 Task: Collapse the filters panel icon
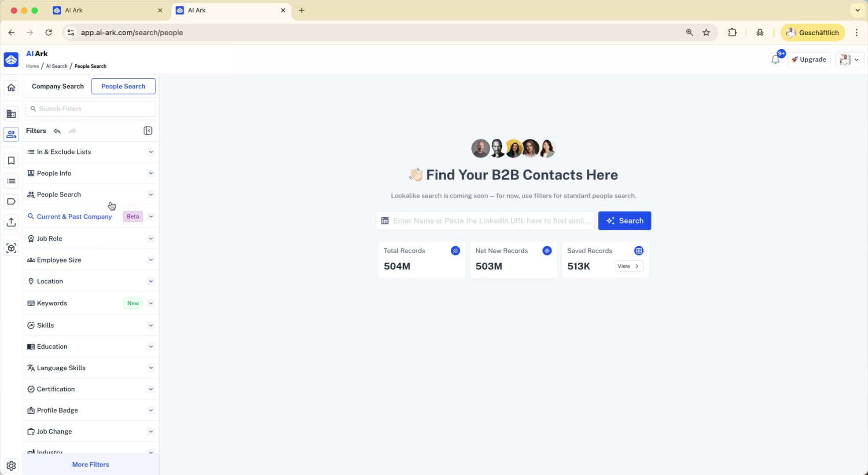point(148,131)
